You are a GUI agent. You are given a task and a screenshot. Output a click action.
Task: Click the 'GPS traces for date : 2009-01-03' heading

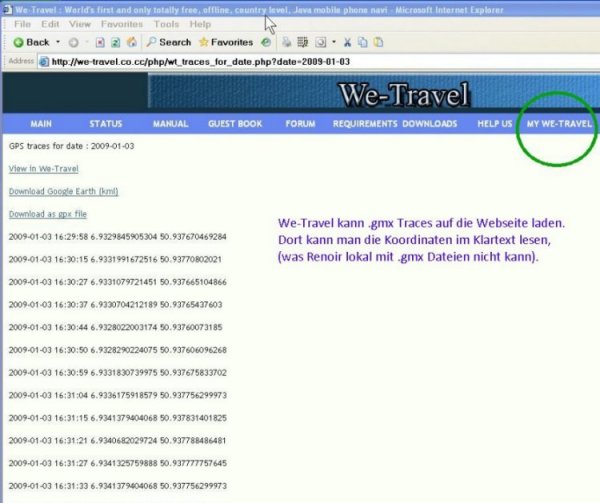coord(72,146)
